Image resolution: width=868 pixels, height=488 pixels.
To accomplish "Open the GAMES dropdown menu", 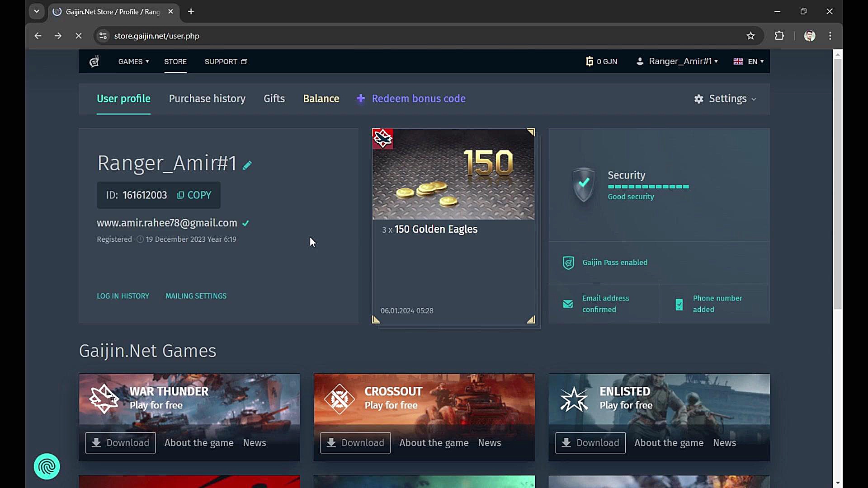I will click(x=133, y=61).
